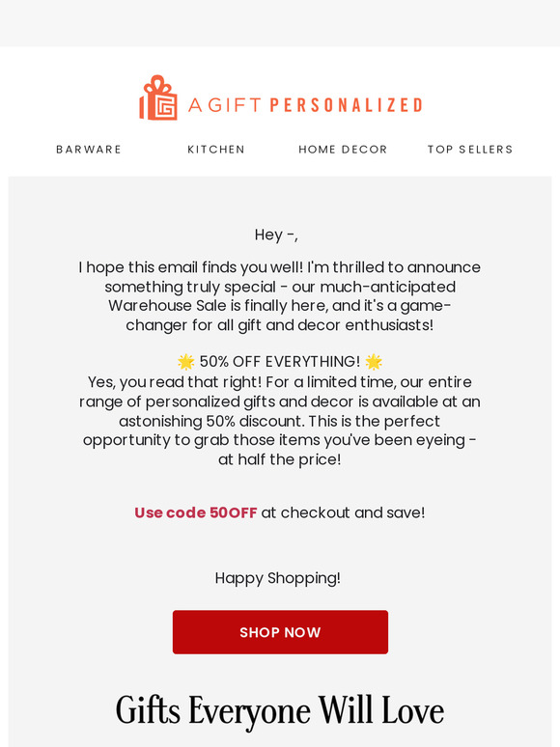
Task: Click the right sparkle star emoji
Action: click(x=374, y=362)
